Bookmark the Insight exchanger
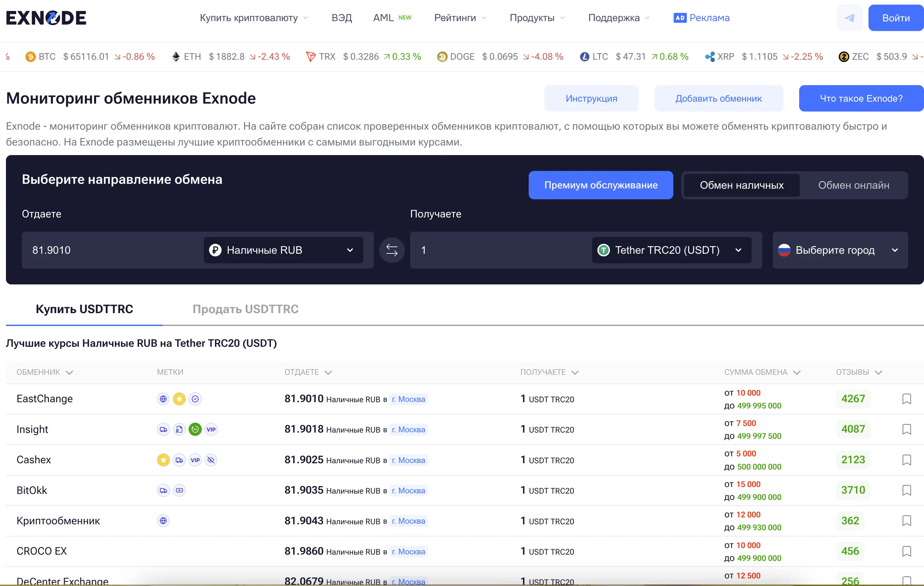The height and width of the screenshot is (586, 924). 906,429
